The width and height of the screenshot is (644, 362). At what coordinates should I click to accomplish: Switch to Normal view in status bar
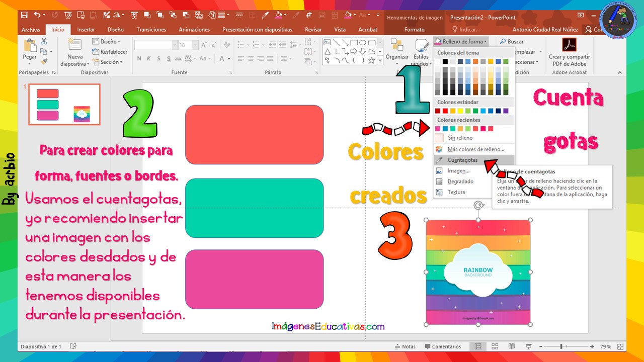(478, 346)
